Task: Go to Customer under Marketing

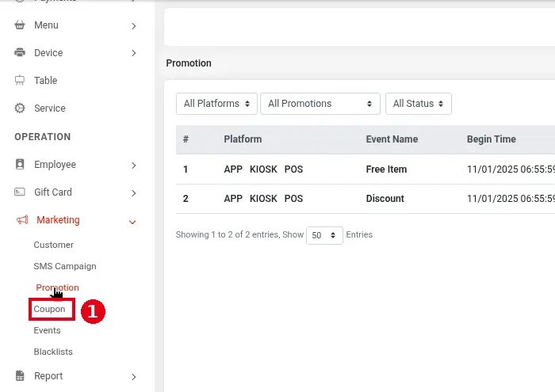Action: tap(53, 245)
